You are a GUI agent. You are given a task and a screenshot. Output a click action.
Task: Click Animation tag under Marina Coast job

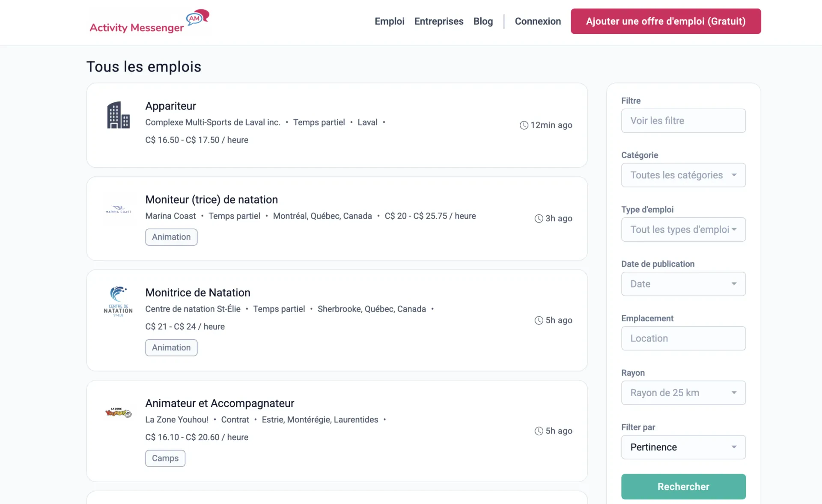click(171, 237)
